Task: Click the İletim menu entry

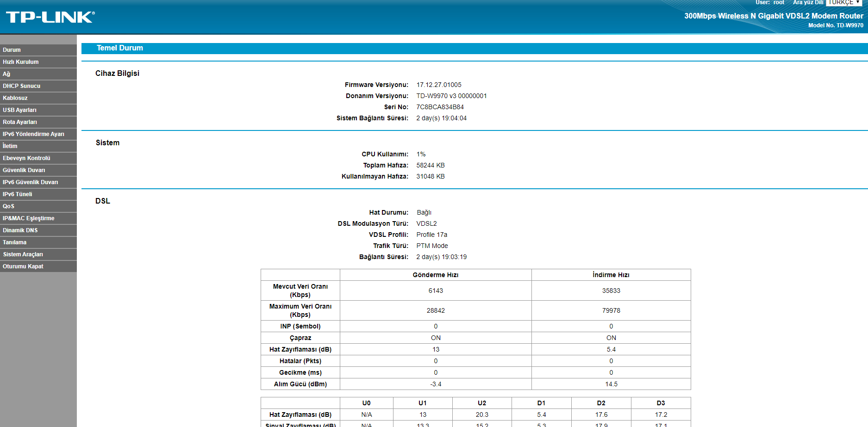Action: click(x=38, y=146)
